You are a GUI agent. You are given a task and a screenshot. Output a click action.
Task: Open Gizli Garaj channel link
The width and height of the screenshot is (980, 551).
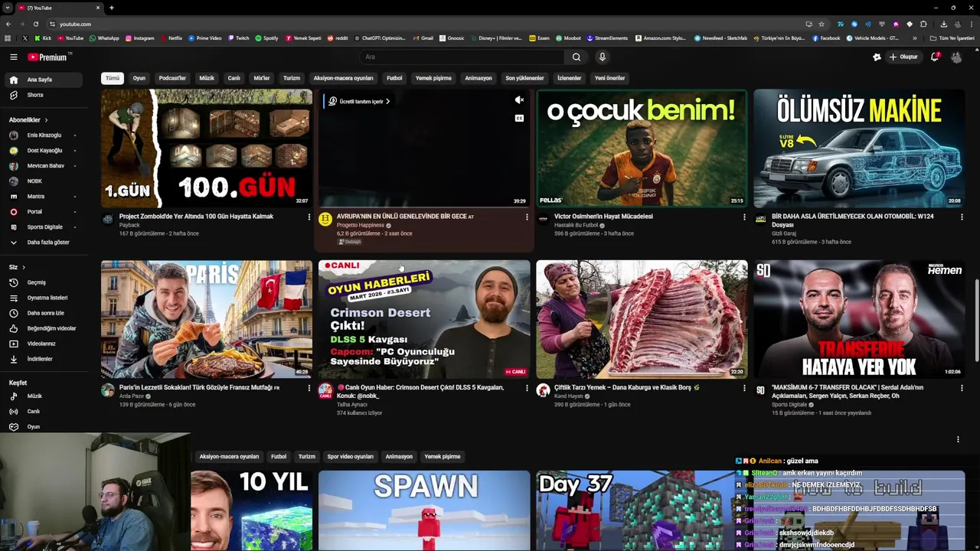(x=784, y=233)
